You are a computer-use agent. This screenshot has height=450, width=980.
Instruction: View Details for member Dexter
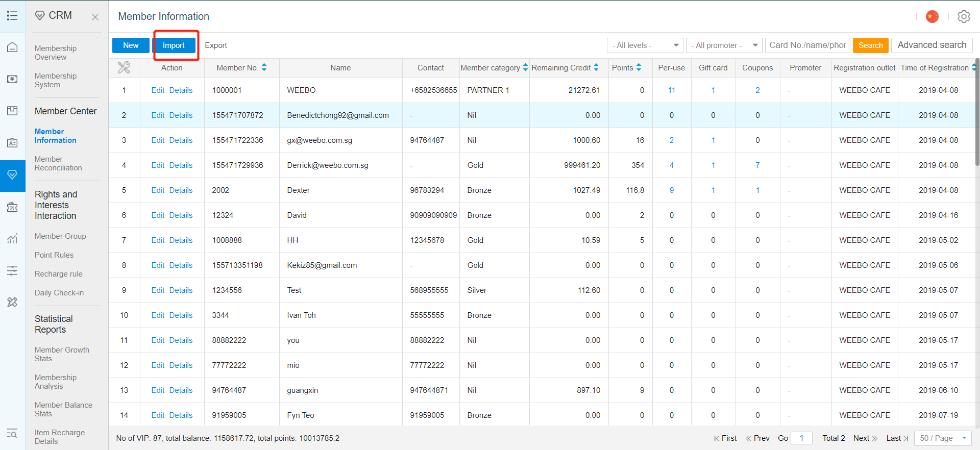click(181, 190)
